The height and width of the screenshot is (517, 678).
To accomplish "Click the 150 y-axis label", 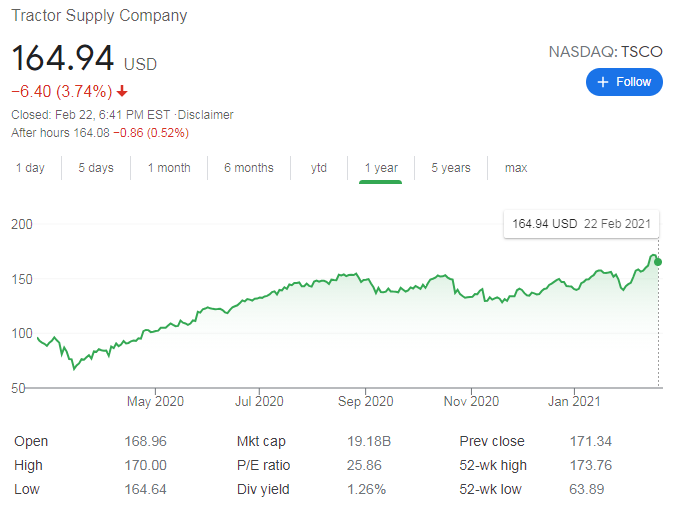I will 22,279.
